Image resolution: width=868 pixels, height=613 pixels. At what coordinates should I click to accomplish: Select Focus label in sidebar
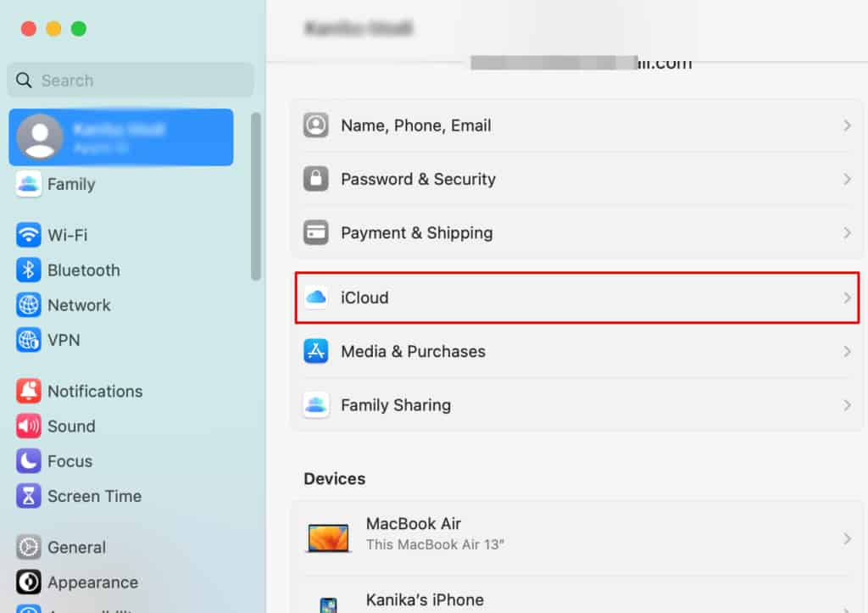[x=70, y=461]
